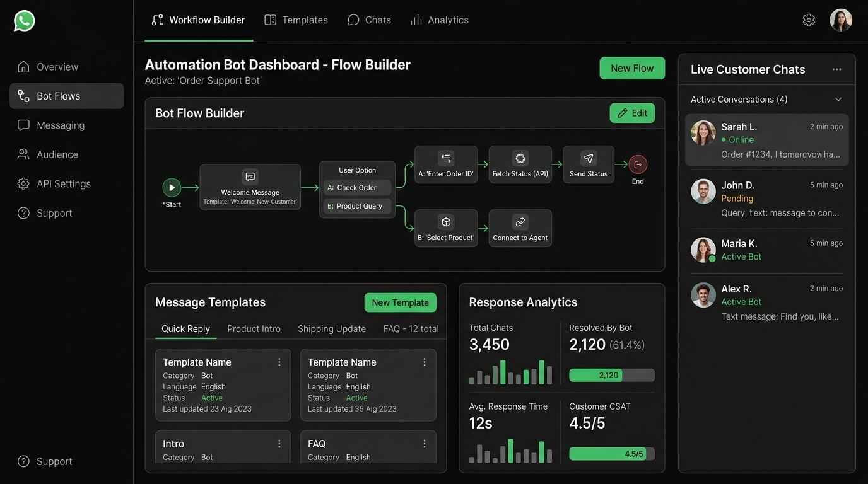Click Edit in Bot Flow Builder
This screenshot has height=484, width=868.
coord(632,113)
